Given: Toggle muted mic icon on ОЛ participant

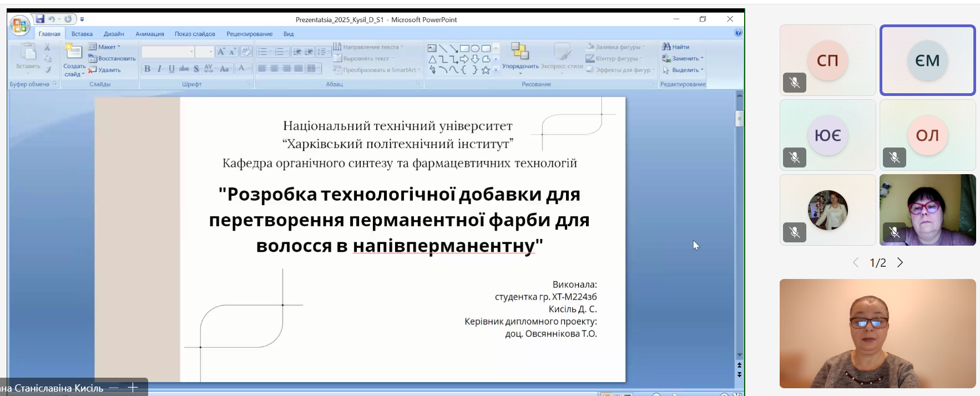Looking at the screenshot, I should coord(895,158).
